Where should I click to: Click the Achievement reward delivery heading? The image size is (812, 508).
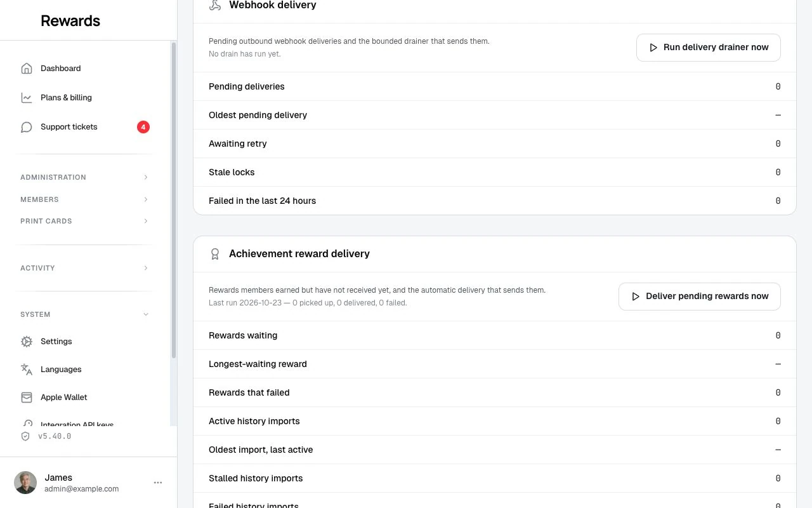[x=299, y=254]
